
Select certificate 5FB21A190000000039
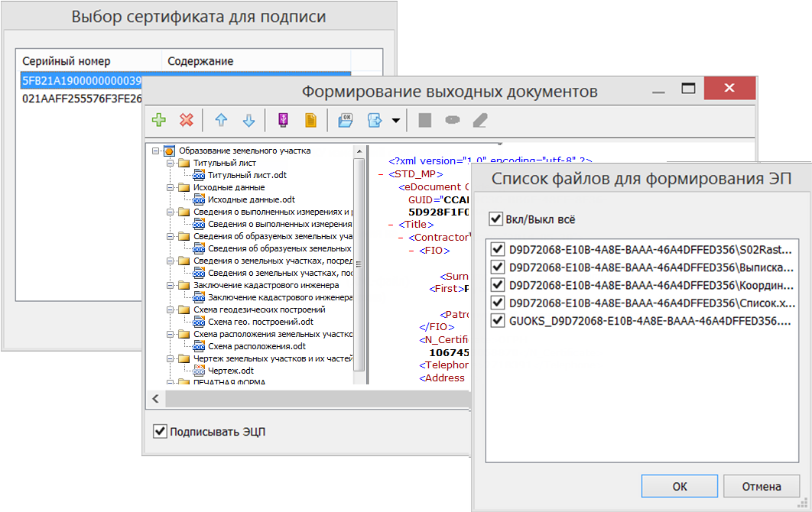point(81,81)
